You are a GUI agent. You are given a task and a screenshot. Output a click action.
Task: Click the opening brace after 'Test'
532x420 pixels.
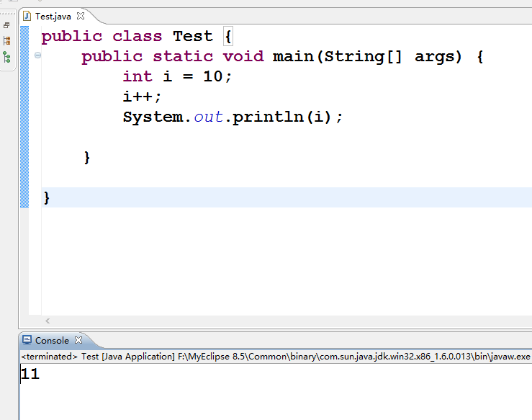[x=228, y=36]
